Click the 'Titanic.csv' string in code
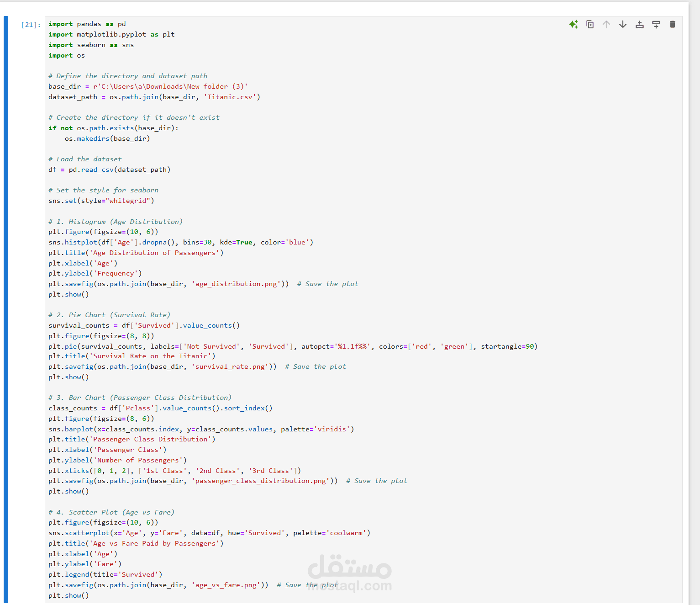Image resolution: width=700 pixels, height=605 pixels. pos(230,97)
